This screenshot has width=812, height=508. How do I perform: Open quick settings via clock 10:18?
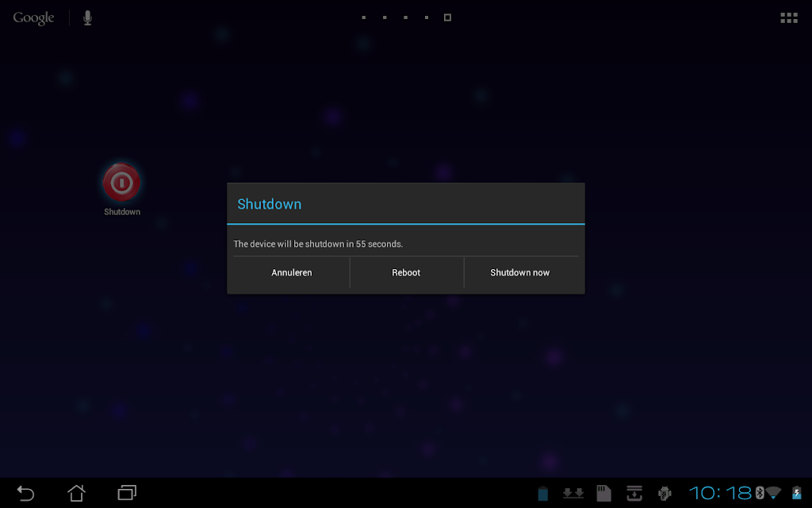(x=720, y=493)
